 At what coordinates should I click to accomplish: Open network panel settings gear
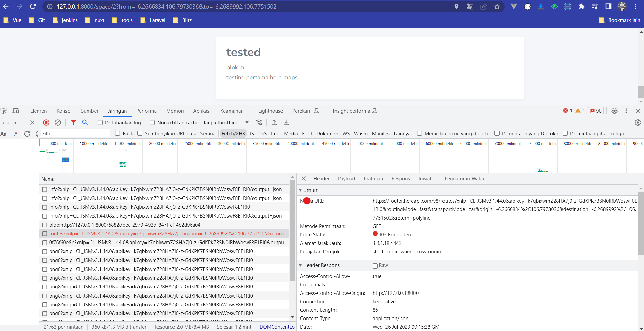coord(638,122)
